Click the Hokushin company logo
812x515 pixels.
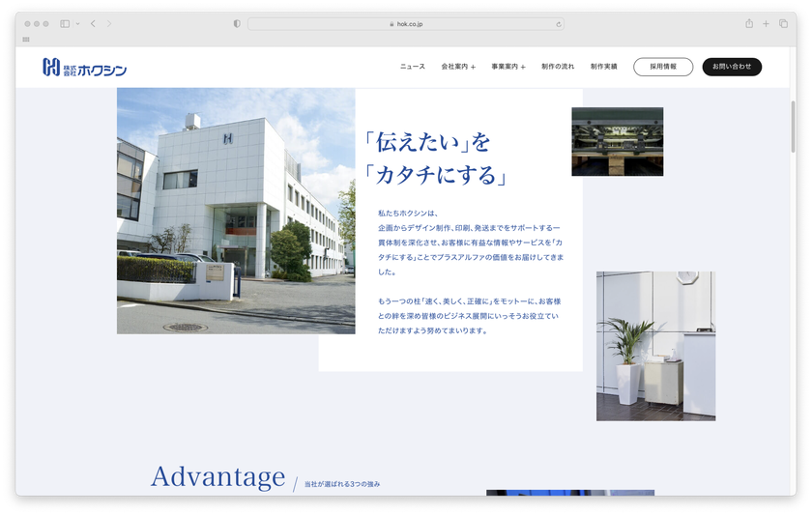84,68
